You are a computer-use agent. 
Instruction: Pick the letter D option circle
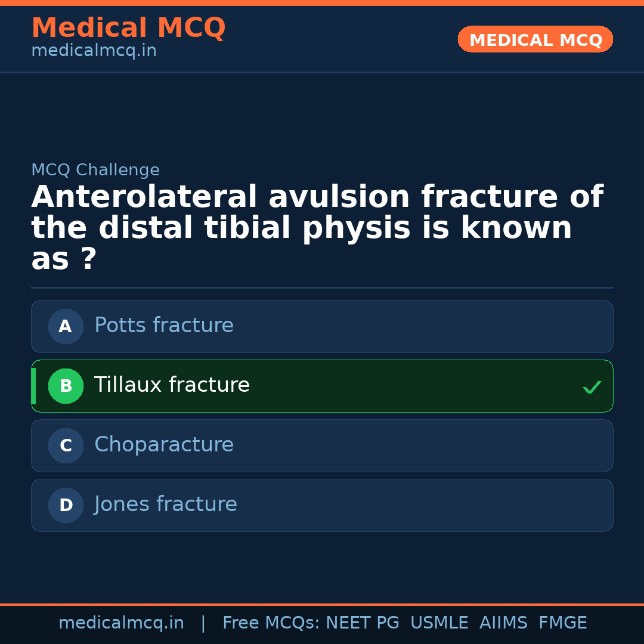click(x=66, y=505)
